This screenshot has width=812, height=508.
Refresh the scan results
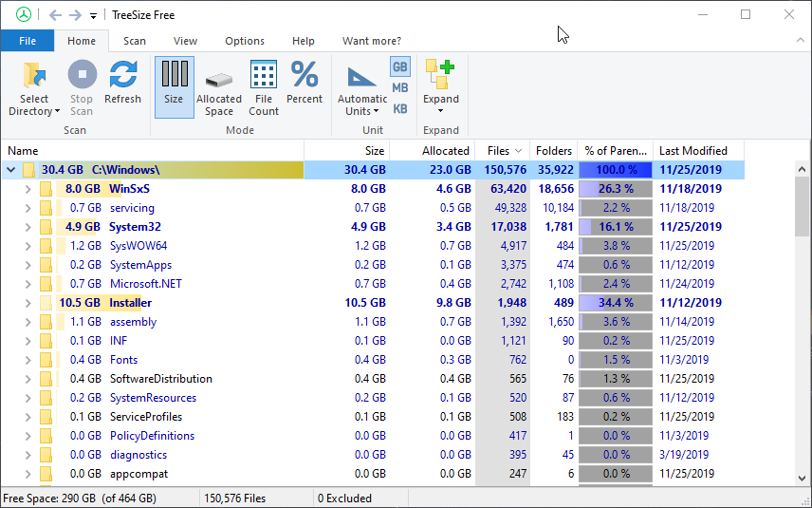click(122, 83)
